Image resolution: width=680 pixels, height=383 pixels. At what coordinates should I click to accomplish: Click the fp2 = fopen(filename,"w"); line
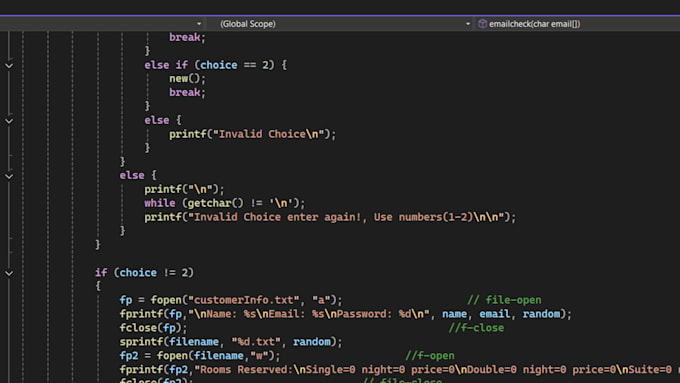(x=200, y=356)
